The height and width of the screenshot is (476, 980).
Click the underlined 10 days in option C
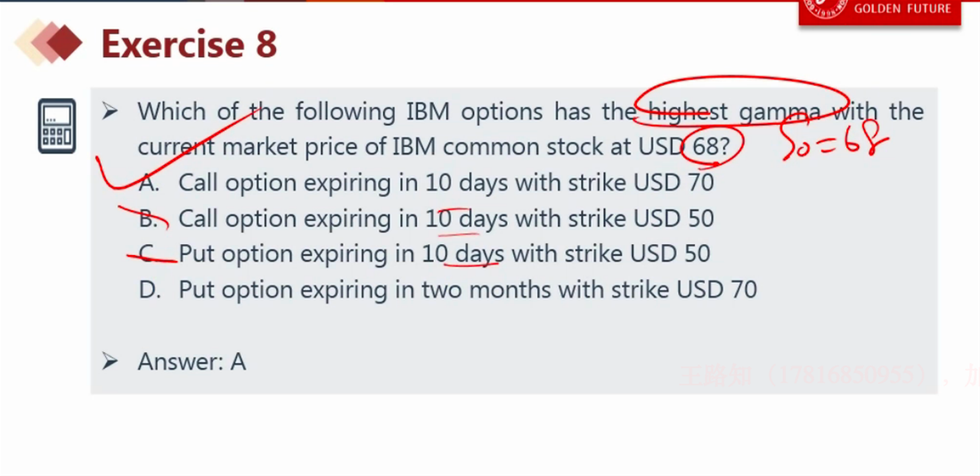pyautogui.click(x=463, y=254)
